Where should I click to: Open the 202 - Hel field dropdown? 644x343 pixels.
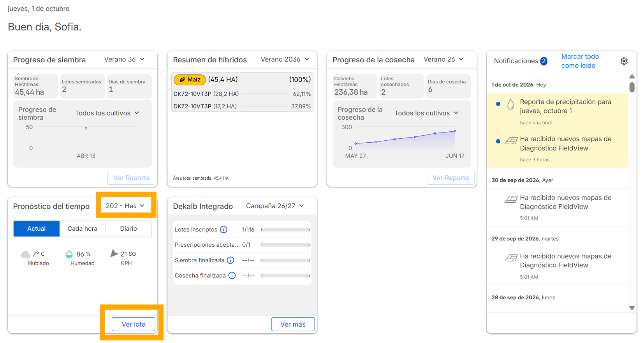[x=126, y=206]
